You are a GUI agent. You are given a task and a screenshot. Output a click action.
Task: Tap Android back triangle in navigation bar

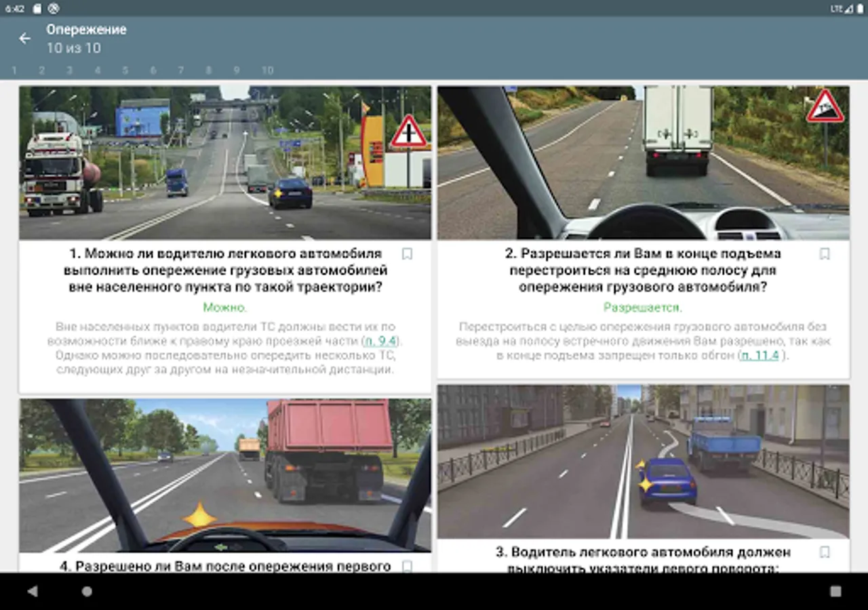coord(33,591)
